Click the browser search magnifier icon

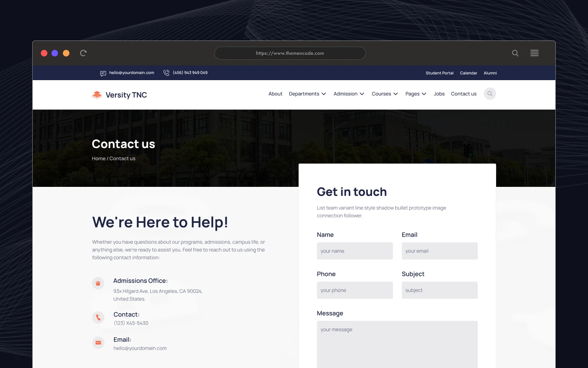[515, 53]
